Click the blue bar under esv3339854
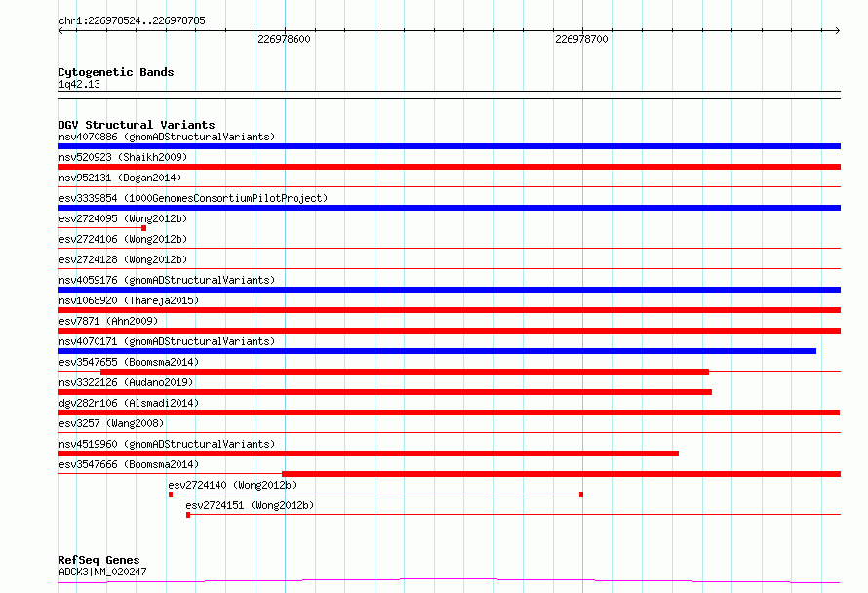 (449, 208)
